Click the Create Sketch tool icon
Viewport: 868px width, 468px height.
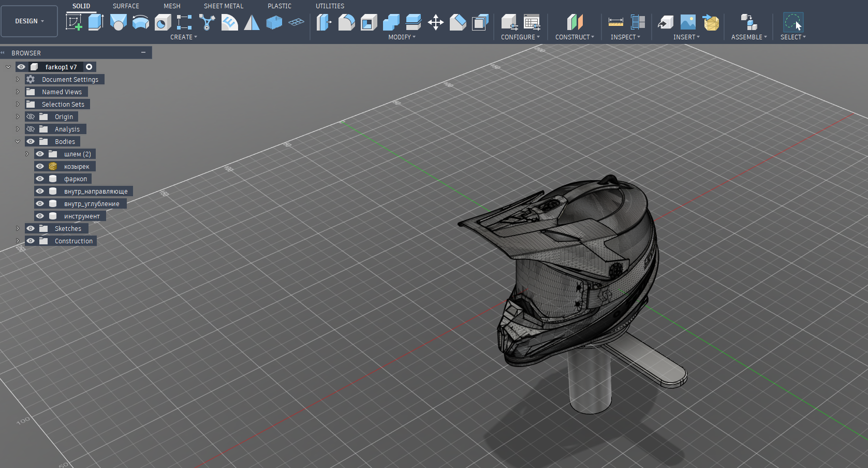click(73, 22)
